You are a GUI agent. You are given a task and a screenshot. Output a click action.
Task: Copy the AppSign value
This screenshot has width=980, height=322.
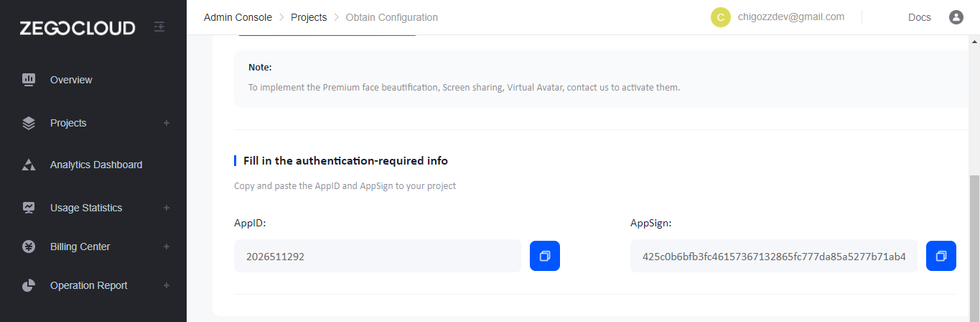coord(941,256)
